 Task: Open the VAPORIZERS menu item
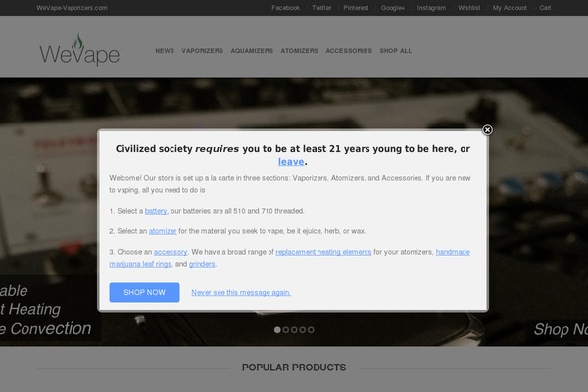point(203,51)
